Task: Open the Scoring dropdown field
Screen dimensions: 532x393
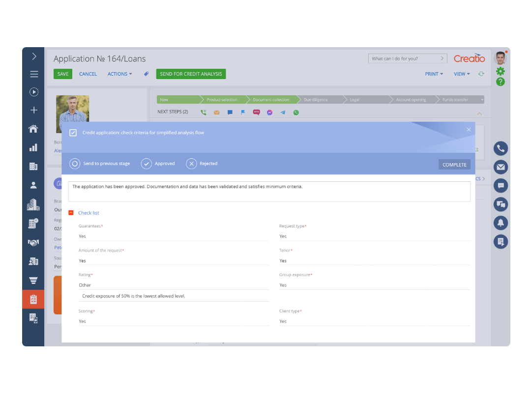Action: [174, 321]
